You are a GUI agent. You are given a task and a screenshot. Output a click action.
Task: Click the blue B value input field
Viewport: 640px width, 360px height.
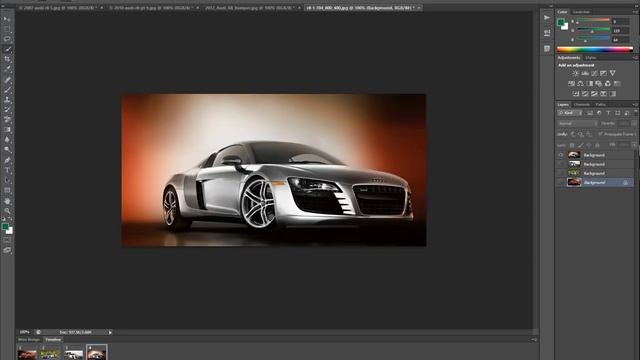620,40
